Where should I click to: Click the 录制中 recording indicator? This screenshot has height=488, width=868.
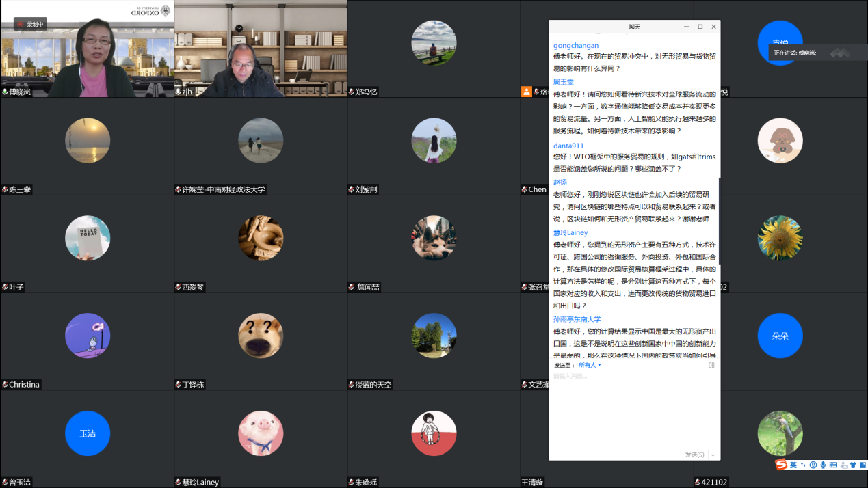coord(31,24)
